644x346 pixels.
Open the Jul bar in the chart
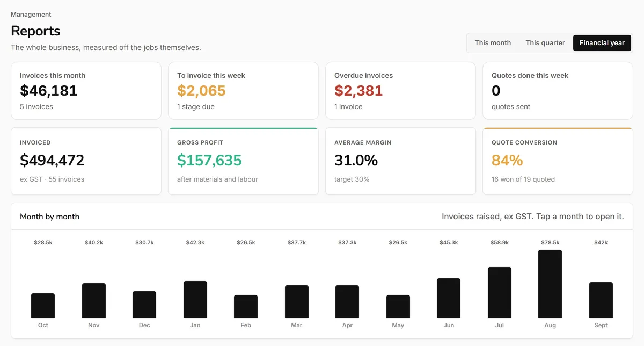(500, 292)
